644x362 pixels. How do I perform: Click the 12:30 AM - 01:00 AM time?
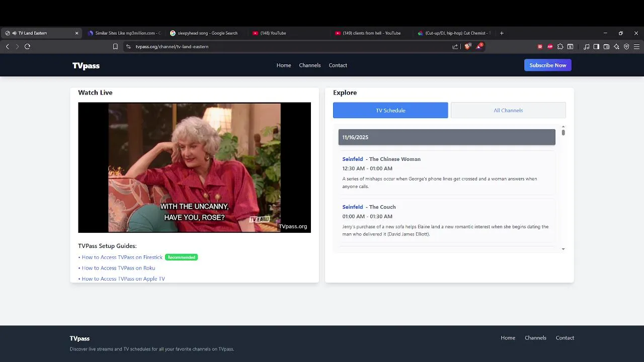click(367, 168)
